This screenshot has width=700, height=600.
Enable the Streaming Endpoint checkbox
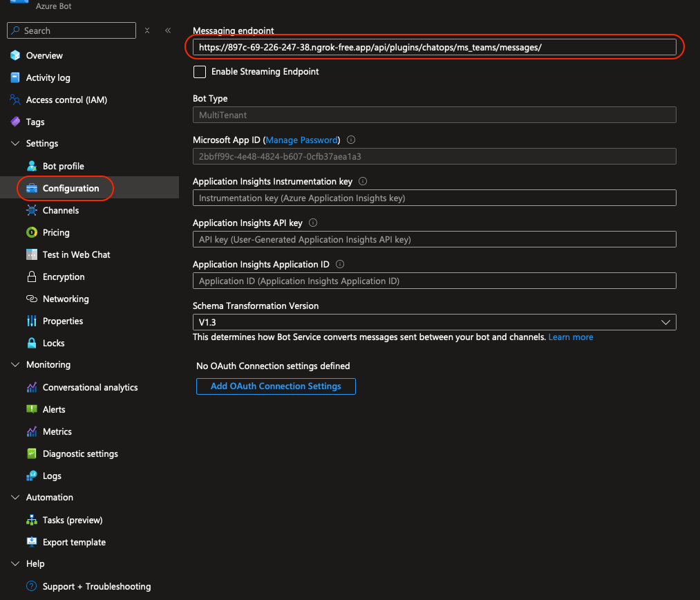200,71
